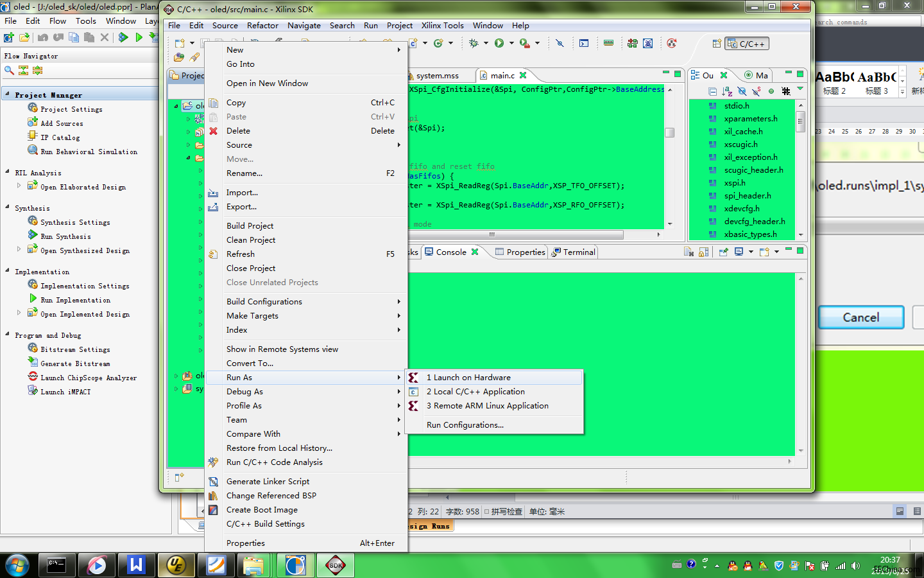
Task: Clear the Console output
Action: point(689,252)
